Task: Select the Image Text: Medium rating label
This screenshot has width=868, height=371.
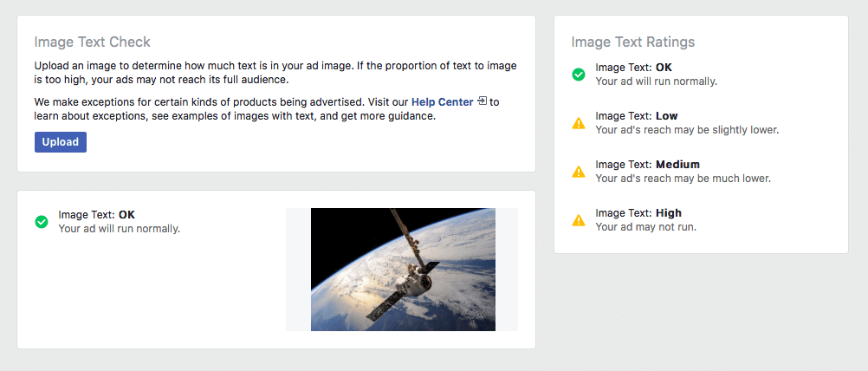Action: 647,165
